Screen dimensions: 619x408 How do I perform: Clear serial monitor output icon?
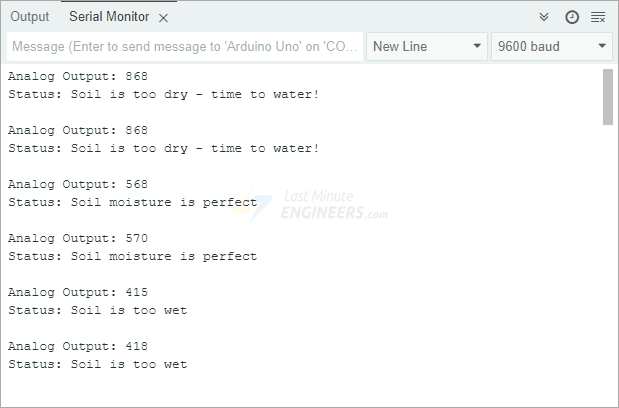click(598, 17)
